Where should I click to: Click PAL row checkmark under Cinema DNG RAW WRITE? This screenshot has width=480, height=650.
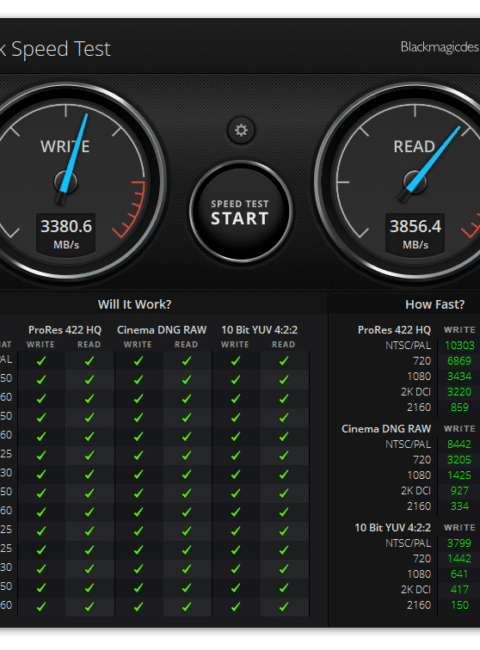point(138,361)
